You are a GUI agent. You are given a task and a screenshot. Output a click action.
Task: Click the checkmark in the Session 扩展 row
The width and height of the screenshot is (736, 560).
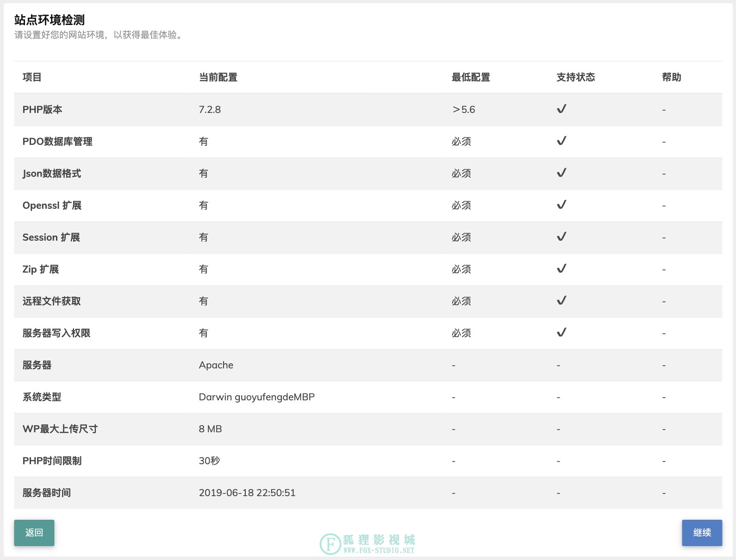click(561, 237)
